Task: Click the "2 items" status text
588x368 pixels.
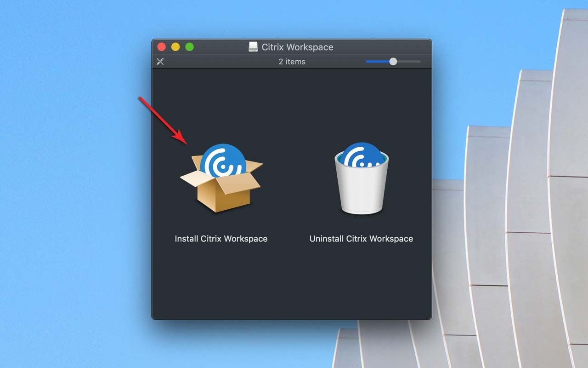Action: coord(292,62)
